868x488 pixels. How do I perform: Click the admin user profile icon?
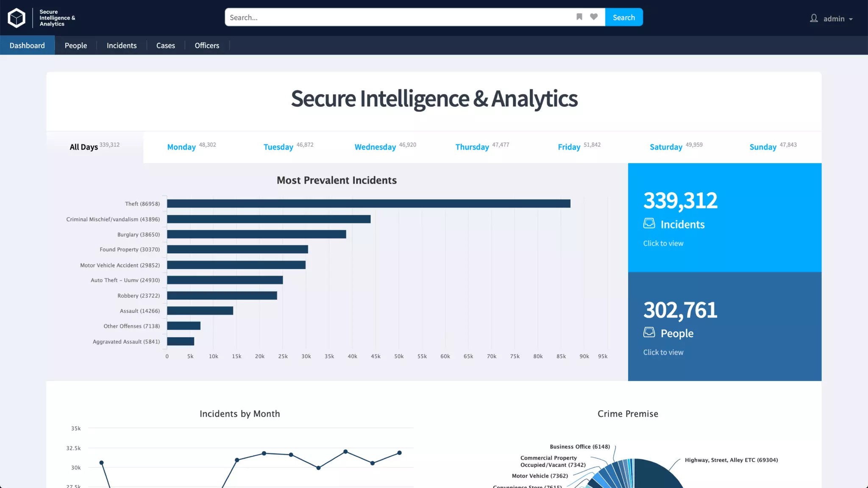click(814, 18)
